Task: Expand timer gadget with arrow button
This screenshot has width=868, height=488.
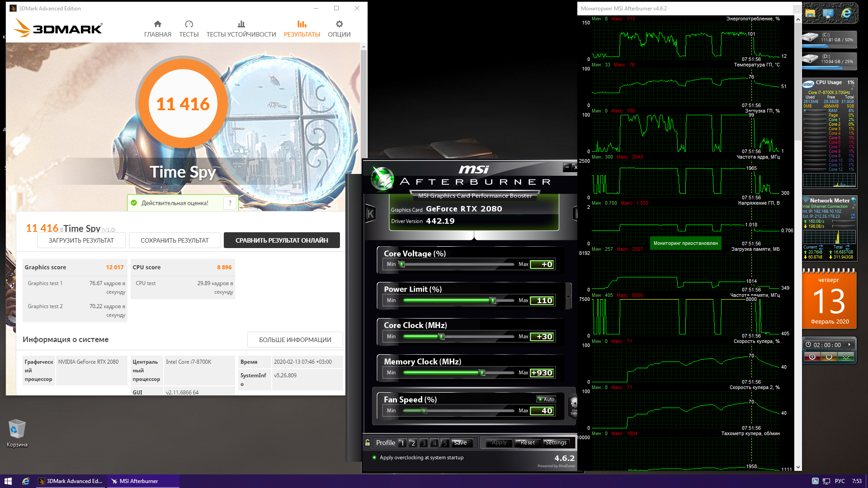Action: pos(849,345)
